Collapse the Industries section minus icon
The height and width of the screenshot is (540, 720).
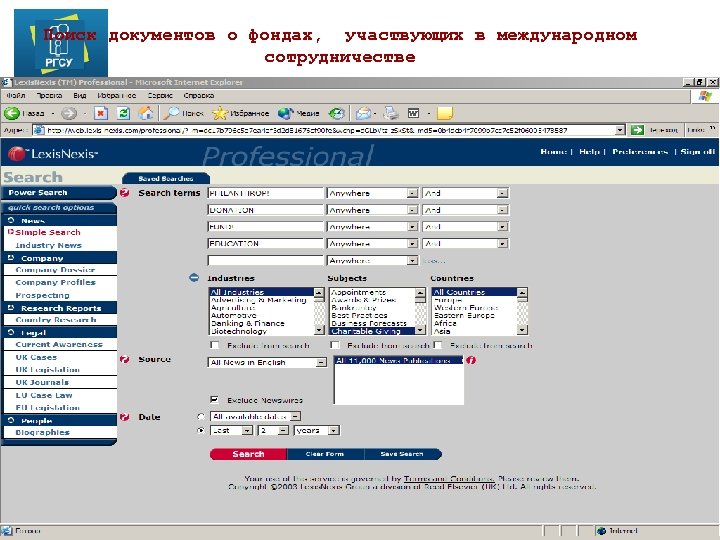click(x=194, y=278)
